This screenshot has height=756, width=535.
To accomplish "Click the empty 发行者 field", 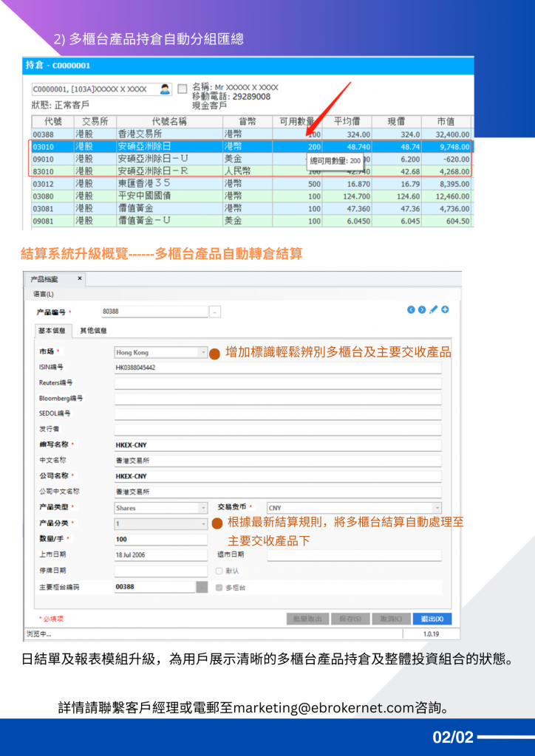I will [x=278, y=430].
